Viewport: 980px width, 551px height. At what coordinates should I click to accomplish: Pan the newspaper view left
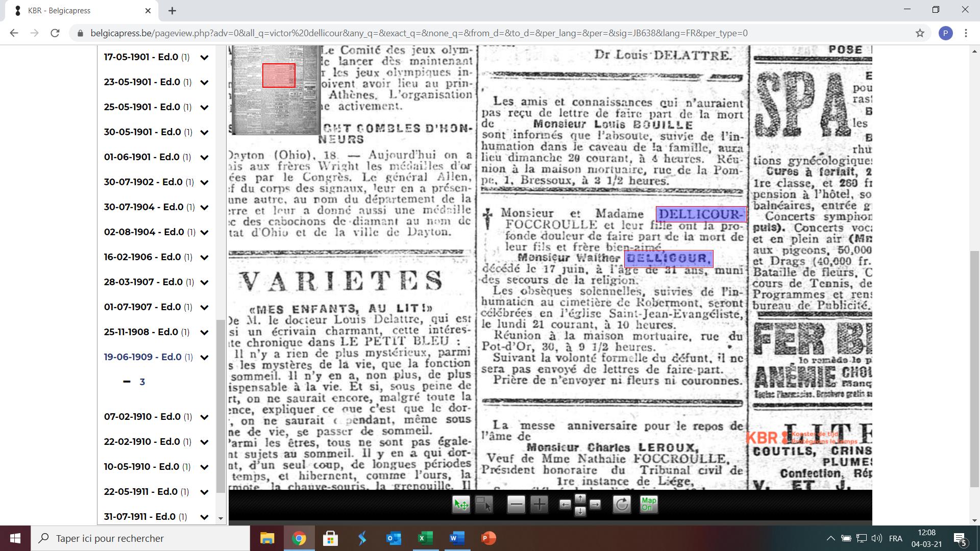point(565,505)
